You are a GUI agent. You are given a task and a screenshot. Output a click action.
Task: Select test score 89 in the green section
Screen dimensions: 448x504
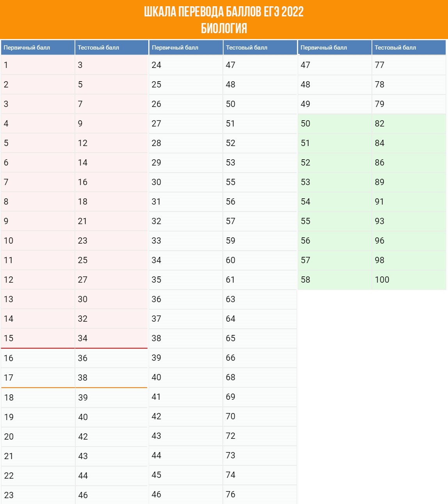pyautogui.click(x=409, y=182)
